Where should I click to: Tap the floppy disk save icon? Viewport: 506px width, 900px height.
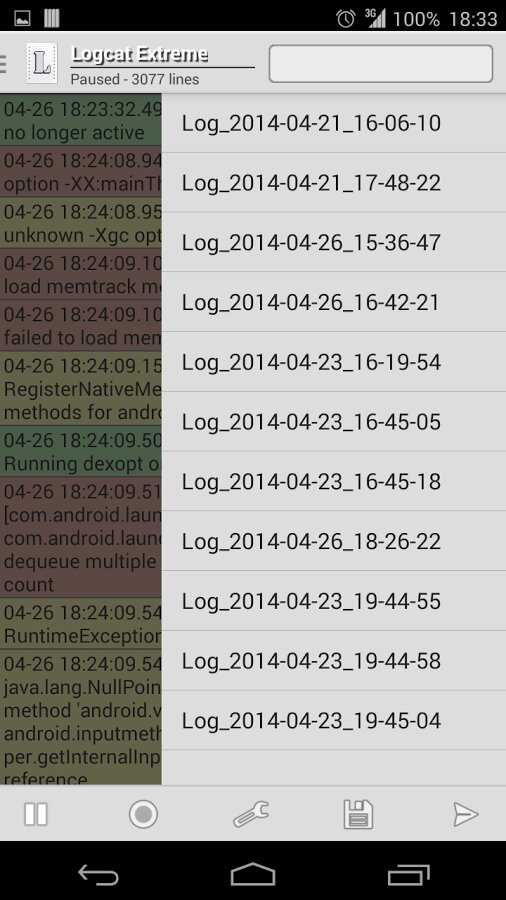[x=359, y=814]
